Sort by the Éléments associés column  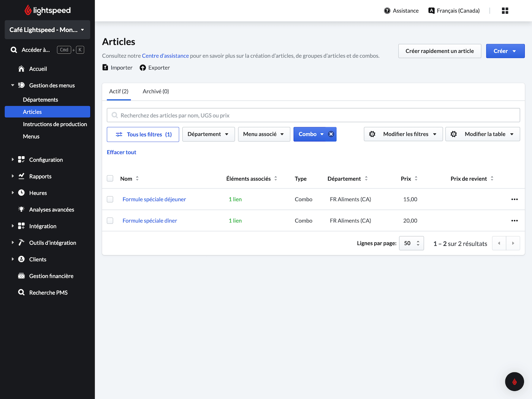click(x=252, y=179)
